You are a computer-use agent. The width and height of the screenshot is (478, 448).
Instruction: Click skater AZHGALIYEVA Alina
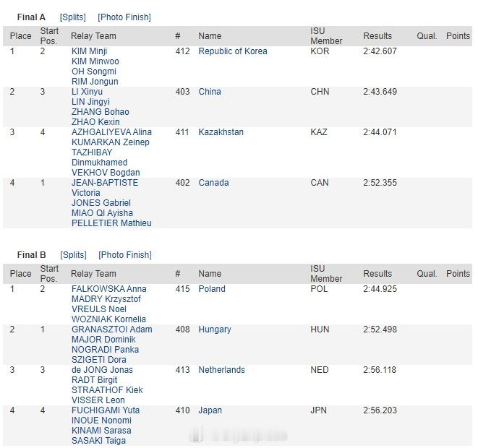point(111,132)
